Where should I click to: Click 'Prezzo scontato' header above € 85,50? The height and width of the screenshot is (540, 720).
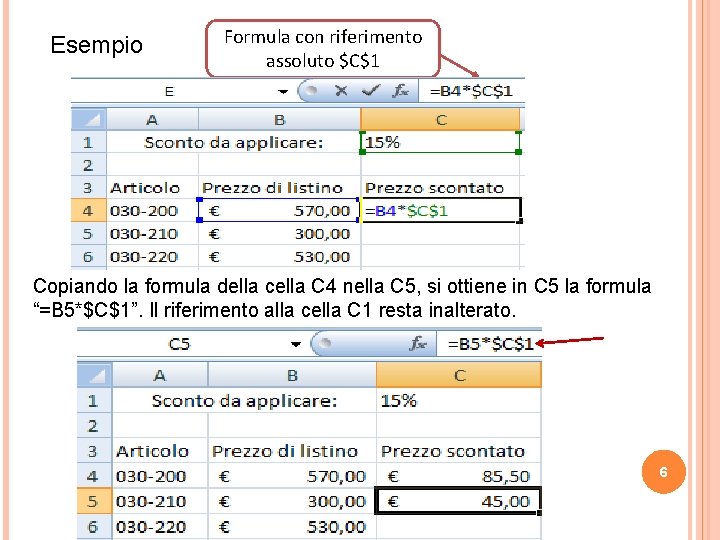(453, 451)
